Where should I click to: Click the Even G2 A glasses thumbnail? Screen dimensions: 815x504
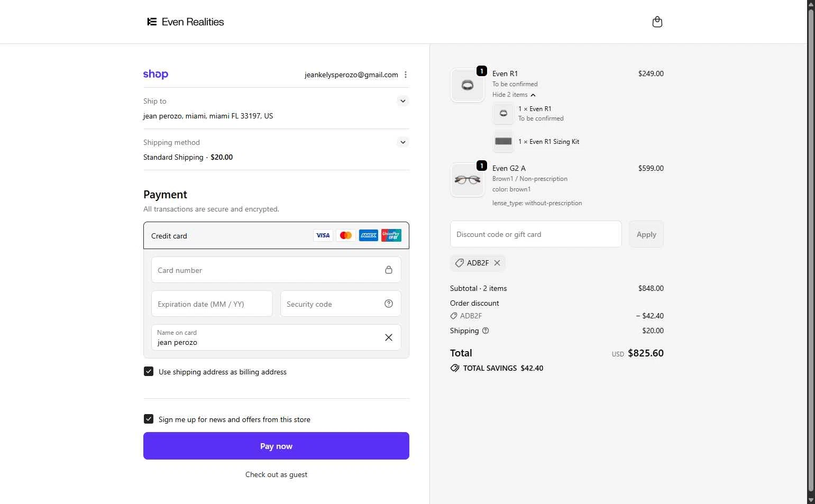tap(468, 180)
